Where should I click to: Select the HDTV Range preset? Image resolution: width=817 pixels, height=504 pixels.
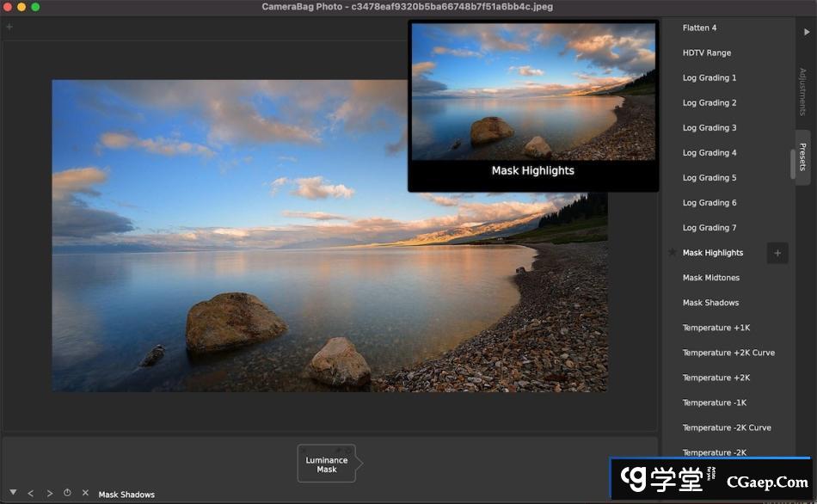[x=707, y=52]
